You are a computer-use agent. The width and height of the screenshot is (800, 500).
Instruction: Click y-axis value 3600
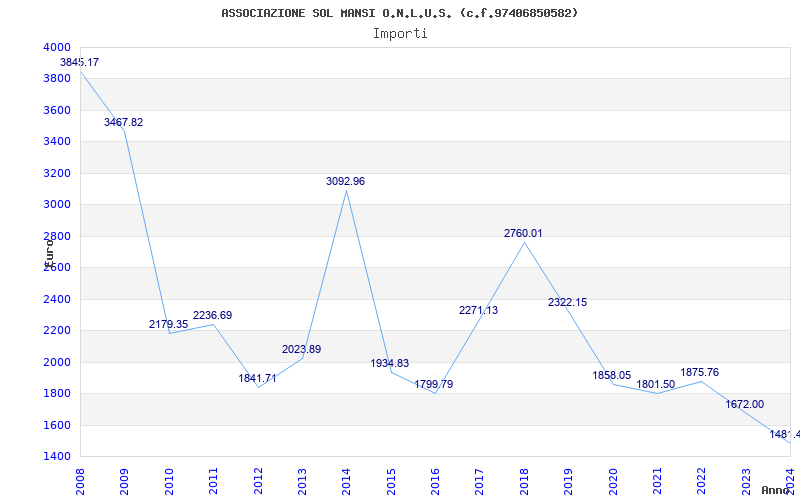coord(57,110)
